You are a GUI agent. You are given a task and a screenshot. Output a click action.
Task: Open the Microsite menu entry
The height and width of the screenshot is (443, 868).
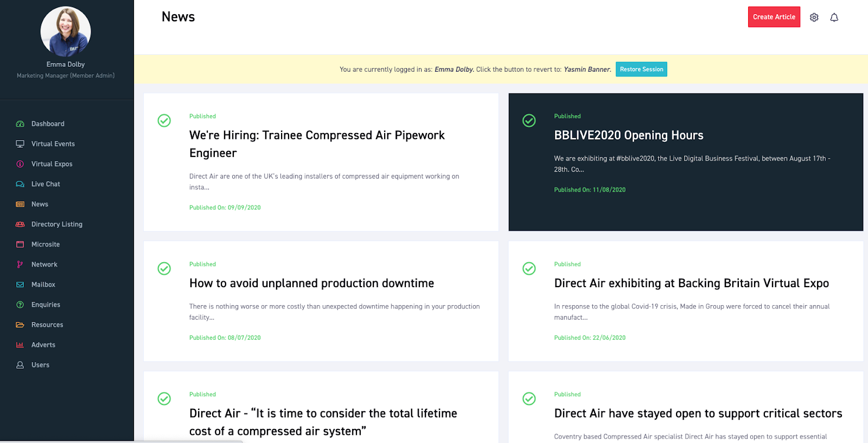point(46,244)
